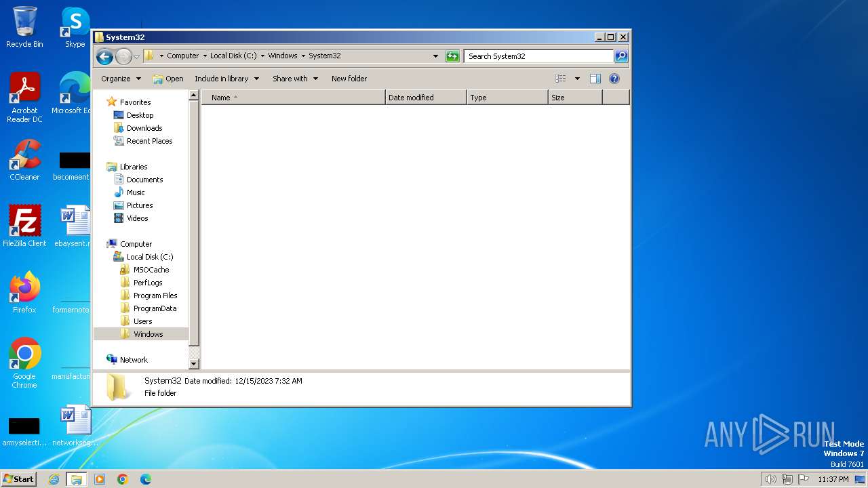This screenshot has width=868, height=488.
Task: Open the Start menu
Action: (18, 479)
